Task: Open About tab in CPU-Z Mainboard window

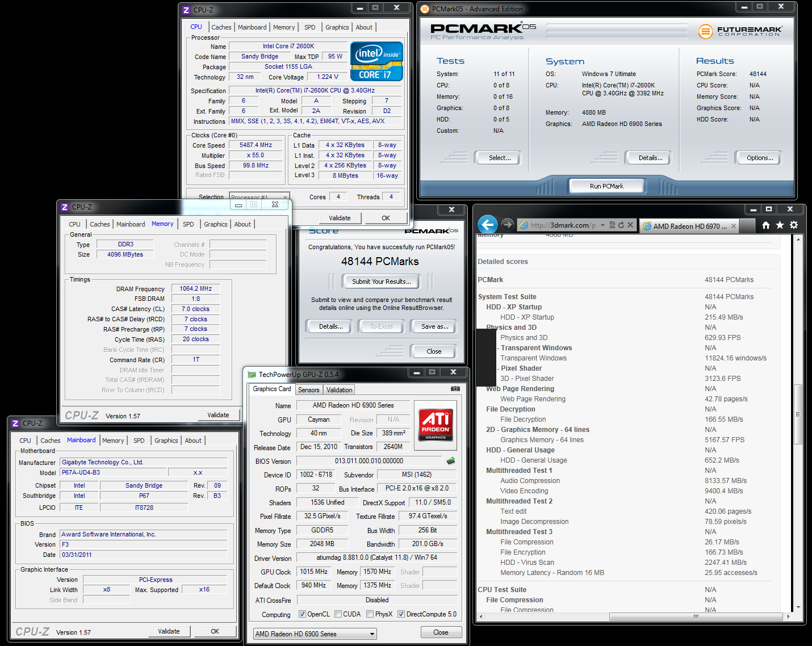Action: pyautogui.click(x=193, y=441)
